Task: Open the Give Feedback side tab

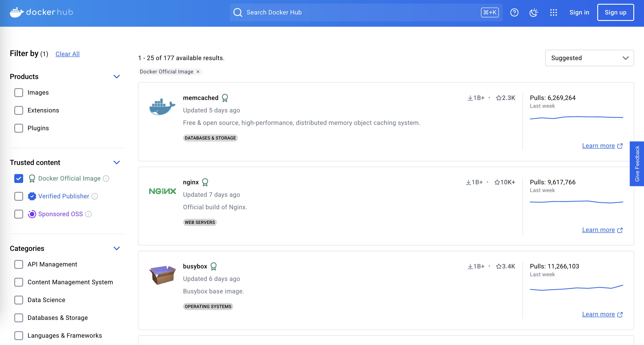Action: coord(637,164)
